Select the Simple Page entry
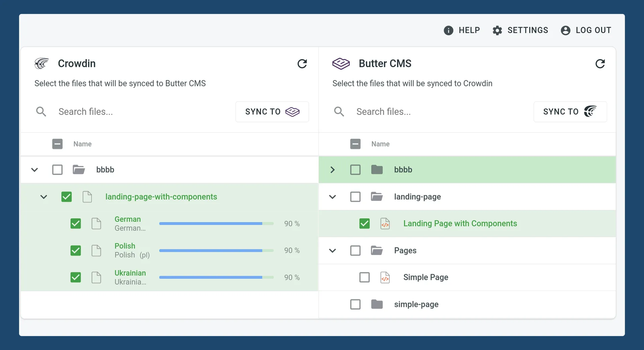 click(x=426, y=277)
